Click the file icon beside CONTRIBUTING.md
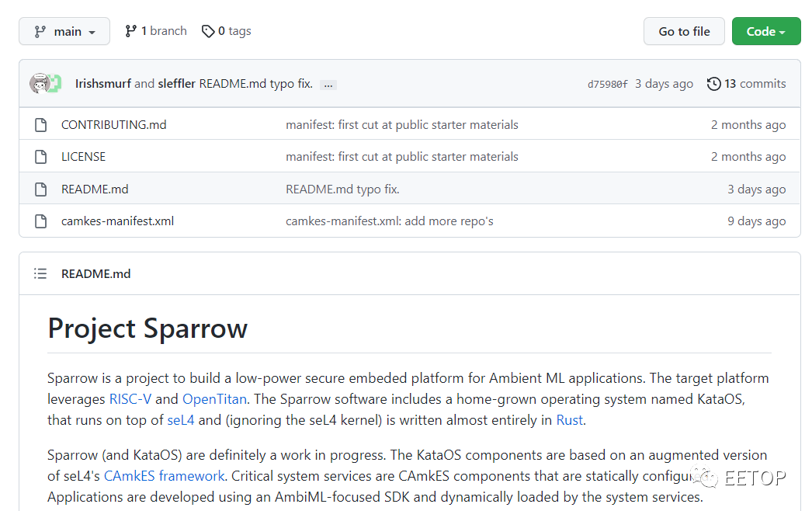Viewport: 812px width, 511px height. (41, 125)
